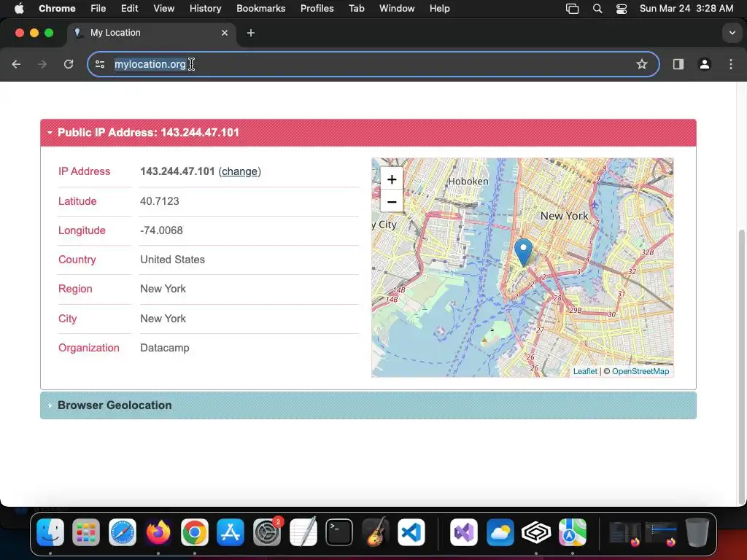The width and height of the screenshot is (747, 560).
Task: Open the Profiles menu
Action: [317, 8]
